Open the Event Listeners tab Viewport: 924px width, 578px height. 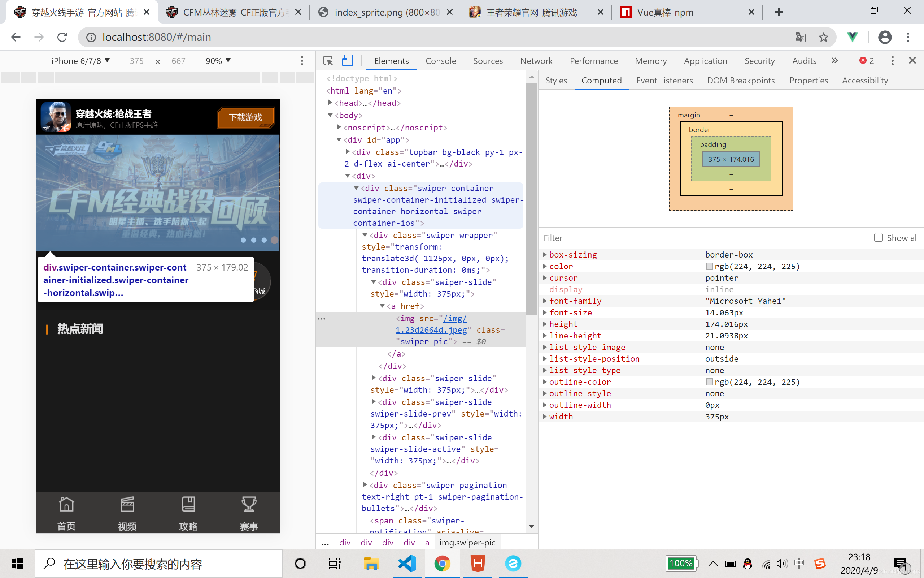point(664,80)
